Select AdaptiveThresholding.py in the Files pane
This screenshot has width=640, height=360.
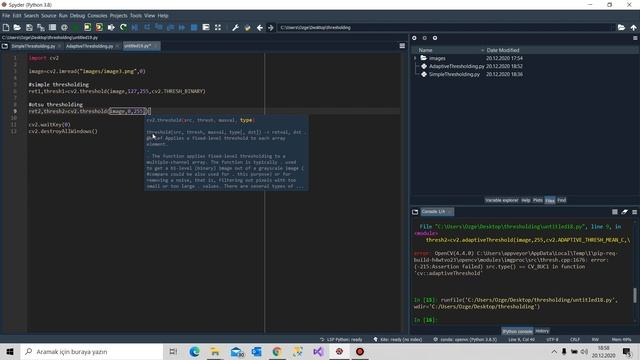pyautogui.click(x=456, y=66)
